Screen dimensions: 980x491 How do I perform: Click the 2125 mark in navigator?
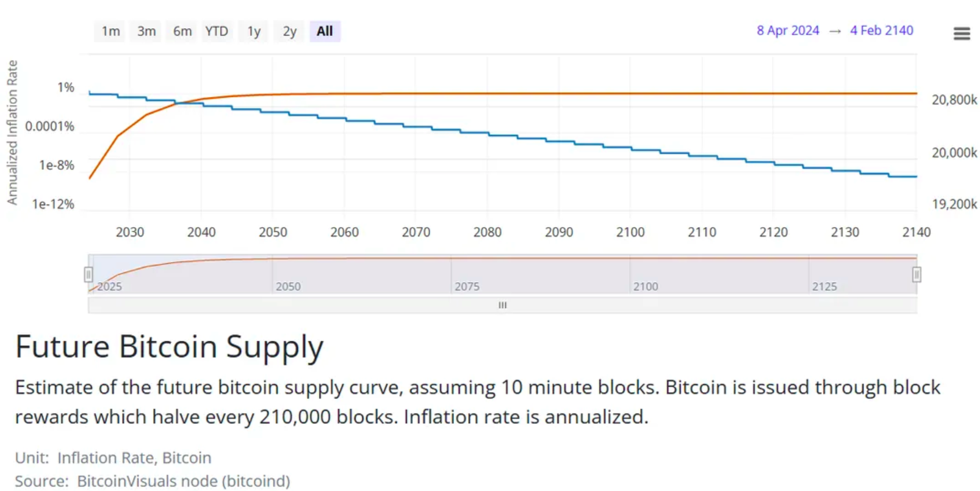click(x=824, y=286)
